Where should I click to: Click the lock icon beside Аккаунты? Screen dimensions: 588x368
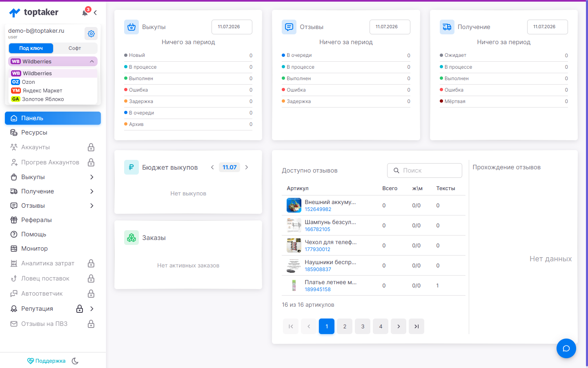[91, 147]
